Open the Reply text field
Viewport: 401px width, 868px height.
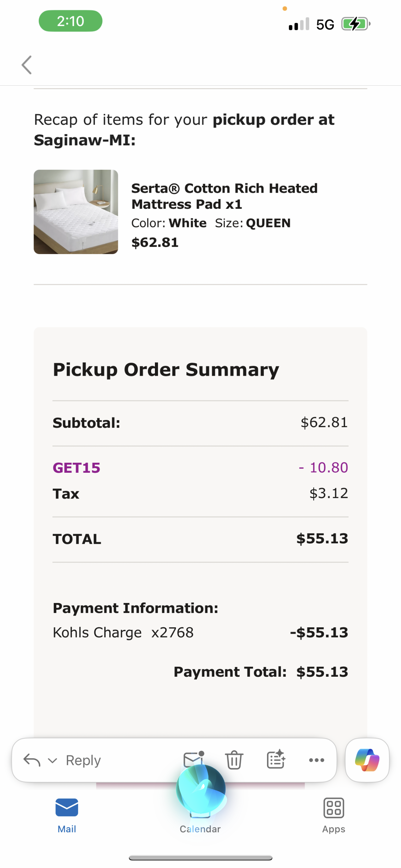pos(83,760)
